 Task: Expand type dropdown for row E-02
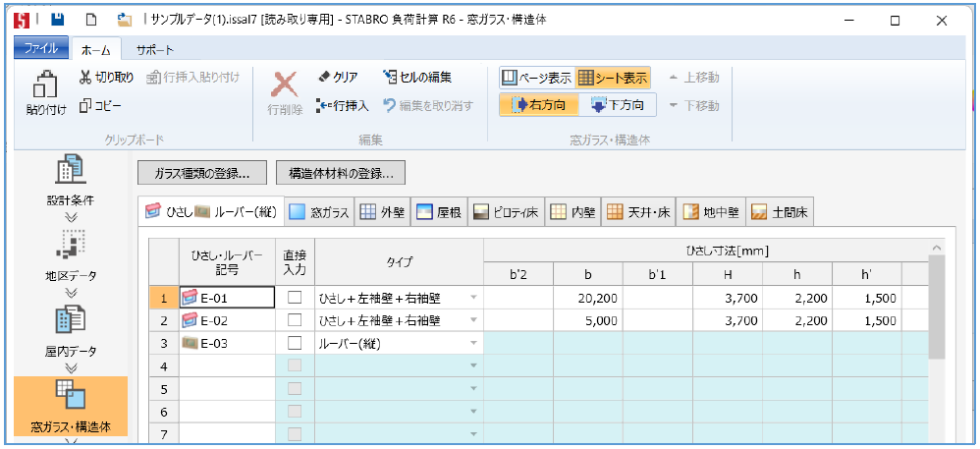(475, 319)
